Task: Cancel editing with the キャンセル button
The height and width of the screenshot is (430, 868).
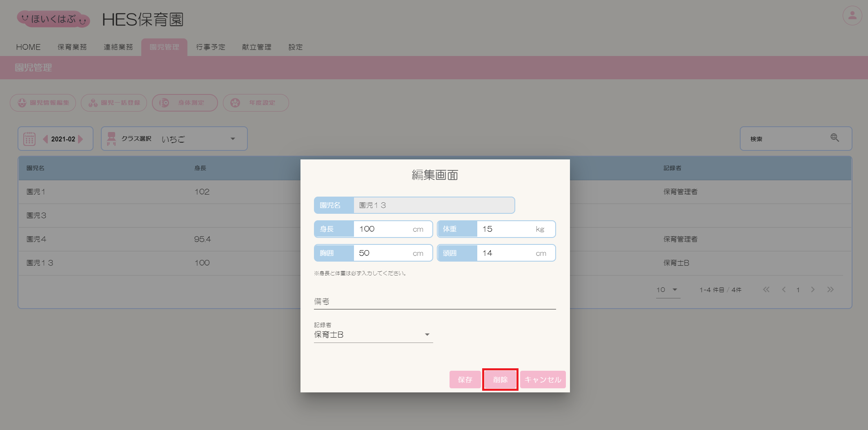Action: [543, 380]
